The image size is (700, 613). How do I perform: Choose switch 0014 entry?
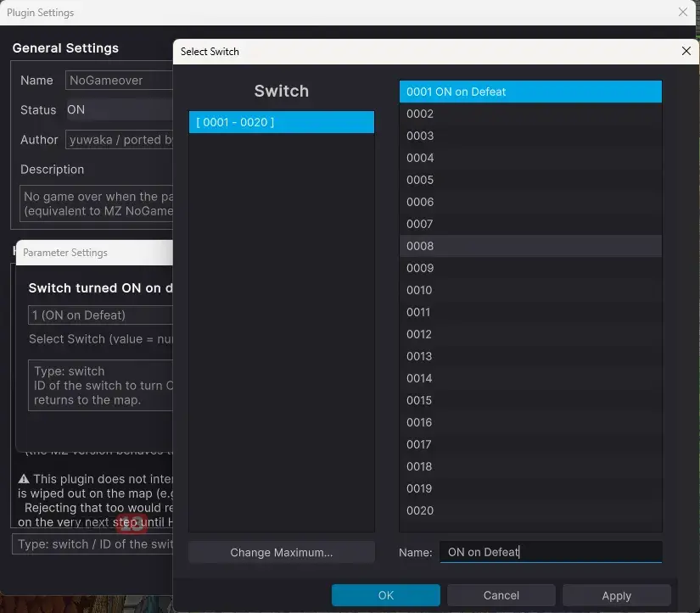click(x=530, y=378)
